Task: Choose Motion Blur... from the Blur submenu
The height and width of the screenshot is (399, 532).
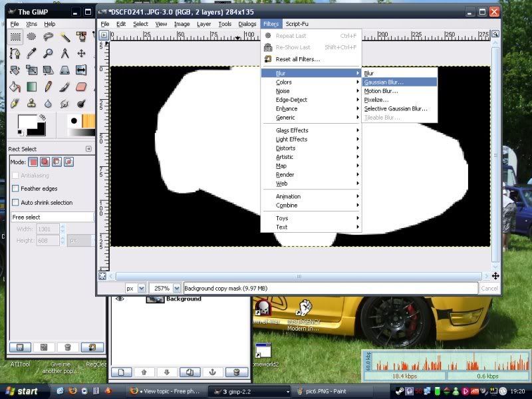Action: [400, 91]
